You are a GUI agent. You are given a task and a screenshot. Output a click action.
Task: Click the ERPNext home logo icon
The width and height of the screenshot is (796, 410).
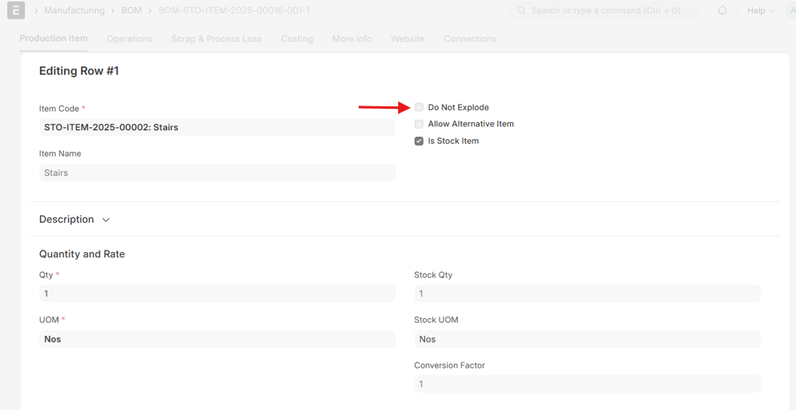coord(16,11)
